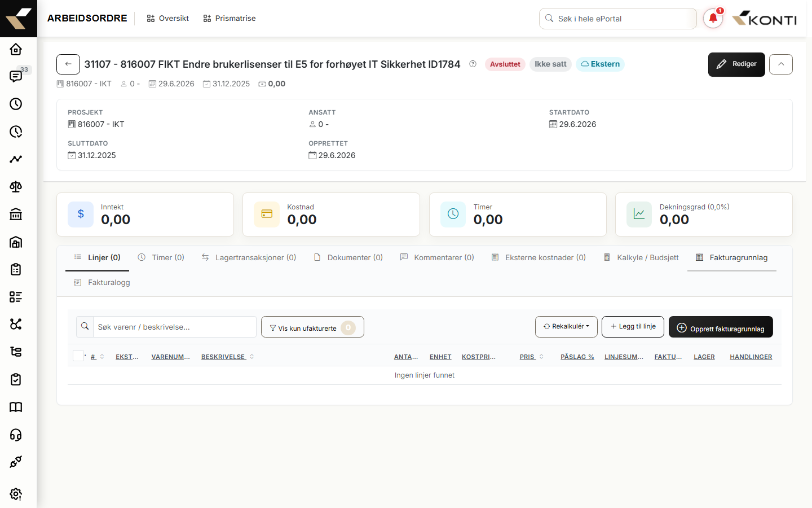
Task: Open the home icon in sidebar
Action: point(16,49)
